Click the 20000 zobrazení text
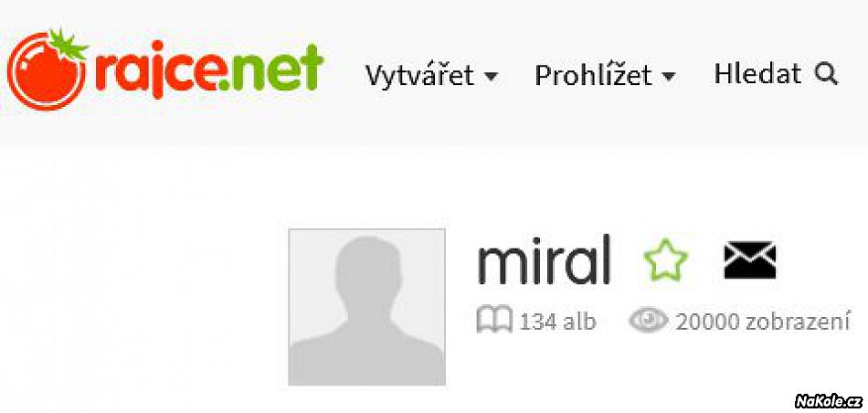868x413 pixels. 762,322
